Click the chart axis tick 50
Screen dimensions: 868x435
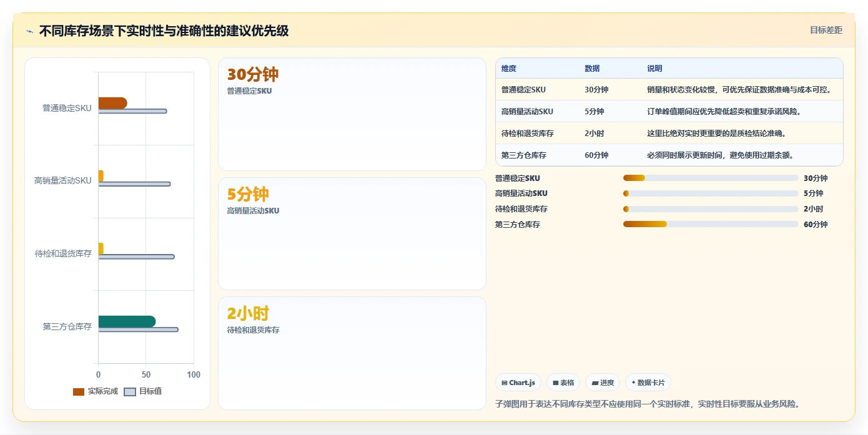[146, 374]
